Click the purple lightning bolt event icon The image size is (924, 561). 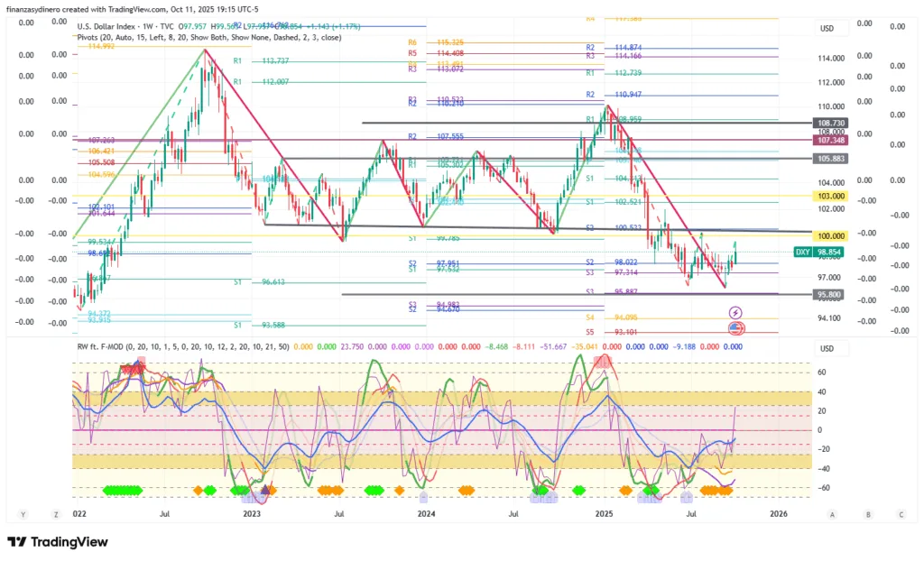click(735, 312)
